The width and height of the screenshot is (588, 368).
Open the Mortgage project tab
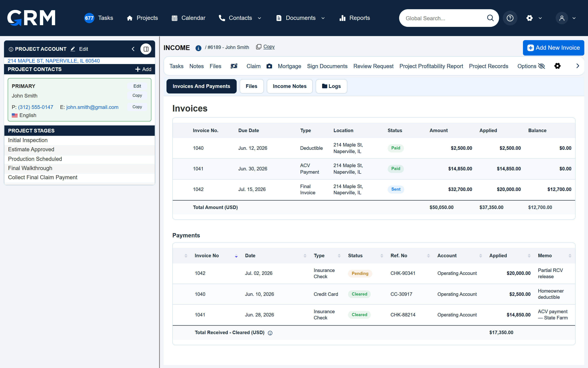289,66
